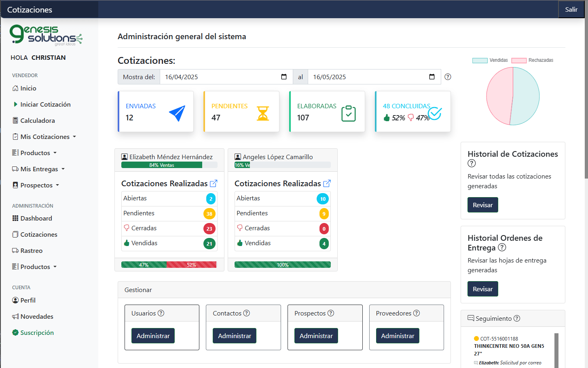Click Elizabeth's red 52% progress segment
The width and height of the screenshot is (588, 368).
point(191,265)
